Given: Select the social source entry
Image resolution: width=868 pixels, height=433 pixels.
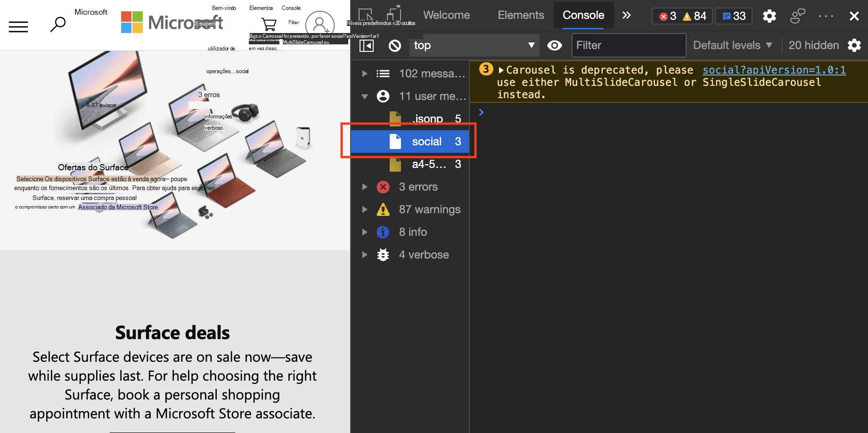Looking at the screenshot, I should coord(410,142).
